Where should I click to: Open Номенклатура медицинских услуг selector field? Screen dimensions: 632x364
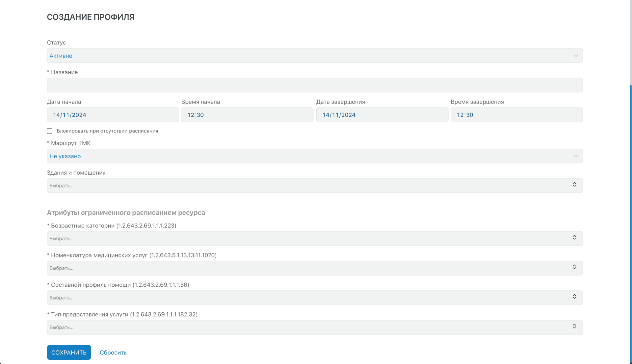click(296, 268)
